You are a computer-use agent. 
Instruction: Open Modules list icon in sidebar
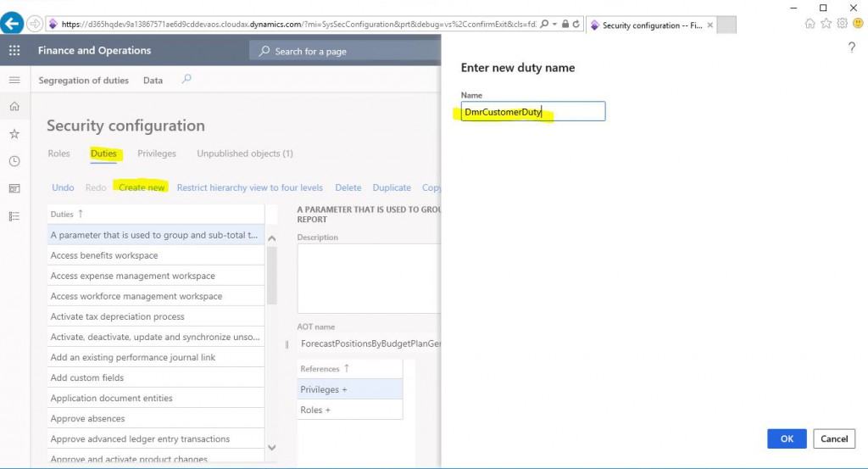click(14, 216)
